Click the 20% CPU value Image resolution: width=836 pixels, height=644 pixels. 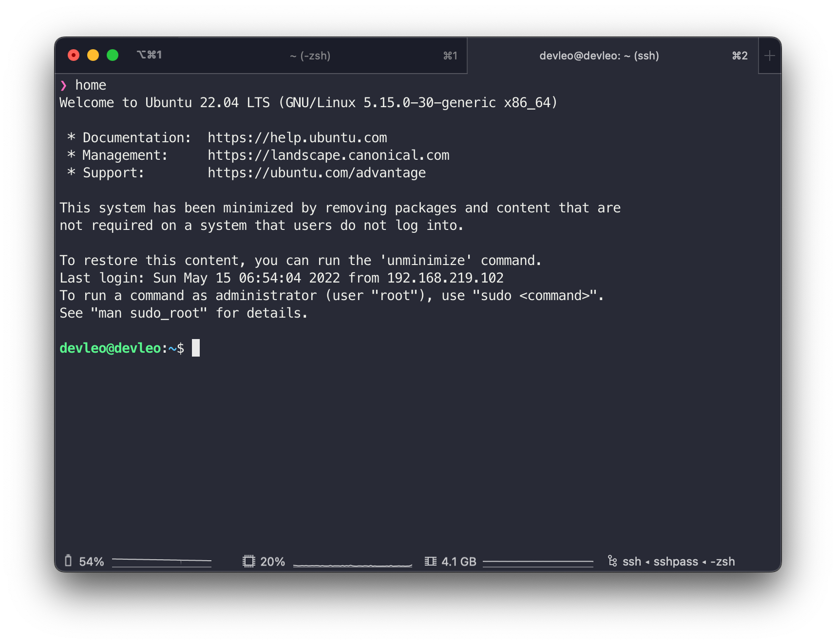tap(273, 562)
